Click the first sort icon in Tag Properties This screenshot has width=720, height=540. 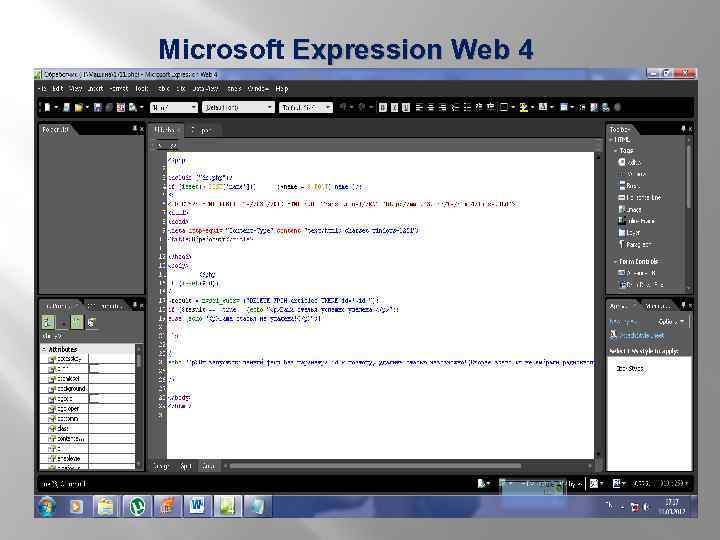point(48,322)
